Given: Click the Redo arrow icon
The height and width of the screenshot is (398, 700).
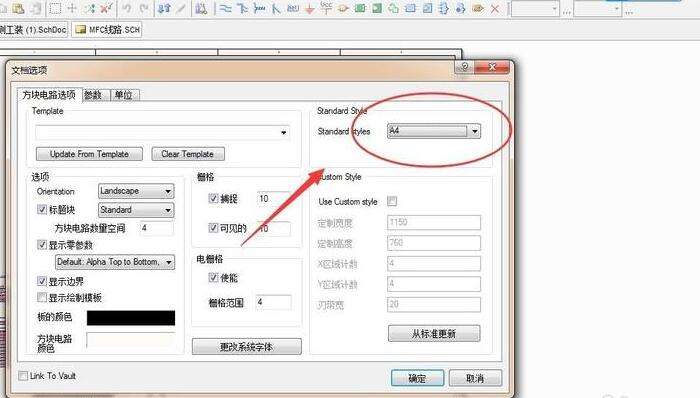Looking at the screenshot, I should [x=144, y=8].
